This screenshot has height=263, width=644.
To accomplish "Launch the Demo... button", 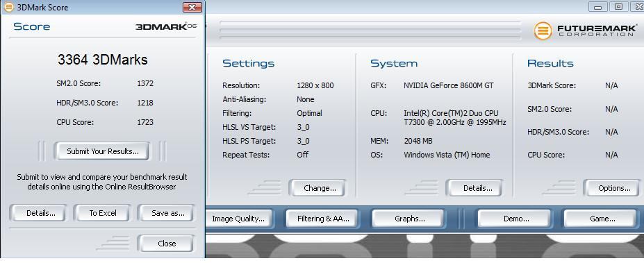I will tap(515, 219).
